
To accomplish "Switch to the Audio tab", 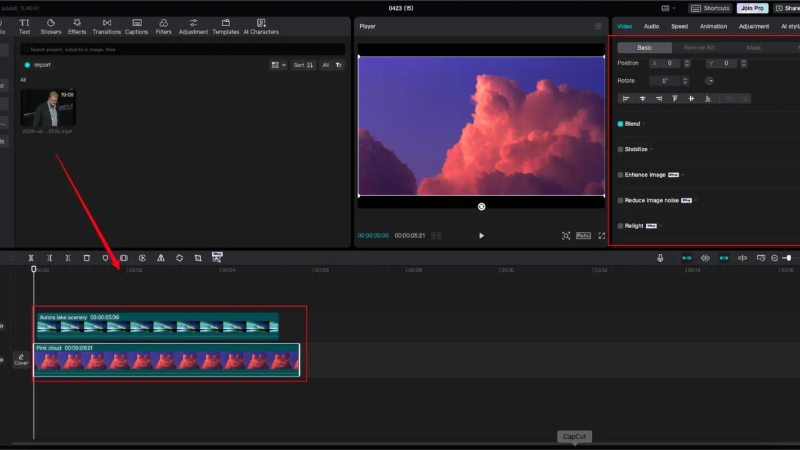I will tap(651, 27).
